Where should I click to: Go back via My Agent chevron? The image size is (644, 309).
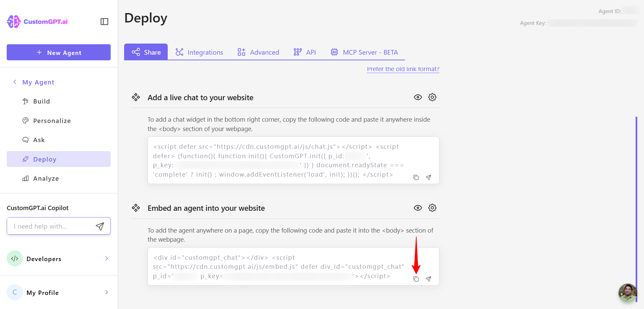pos(15,82)
